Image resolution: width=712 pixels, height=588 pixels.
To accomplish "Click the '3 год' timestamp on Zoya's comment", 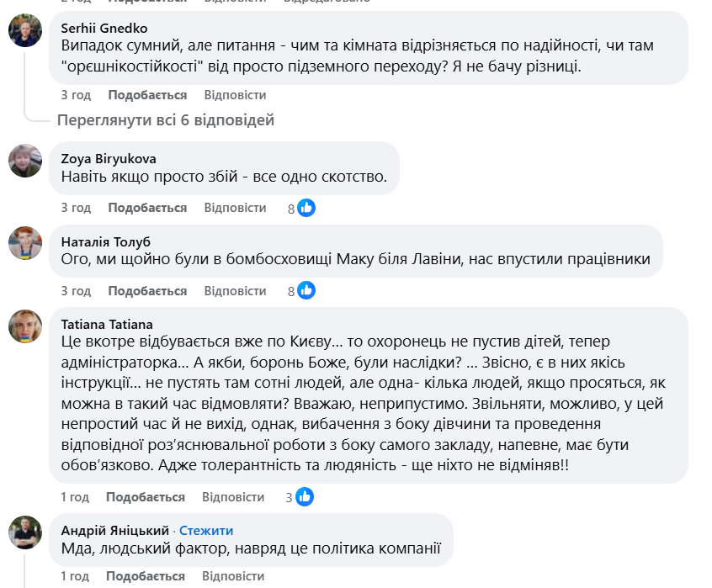I will point(76,208).
